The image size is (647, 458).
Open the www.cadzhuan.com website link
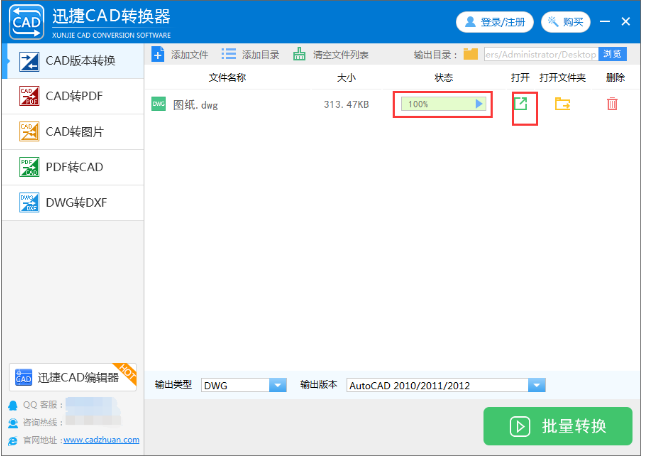coord(101,440)
